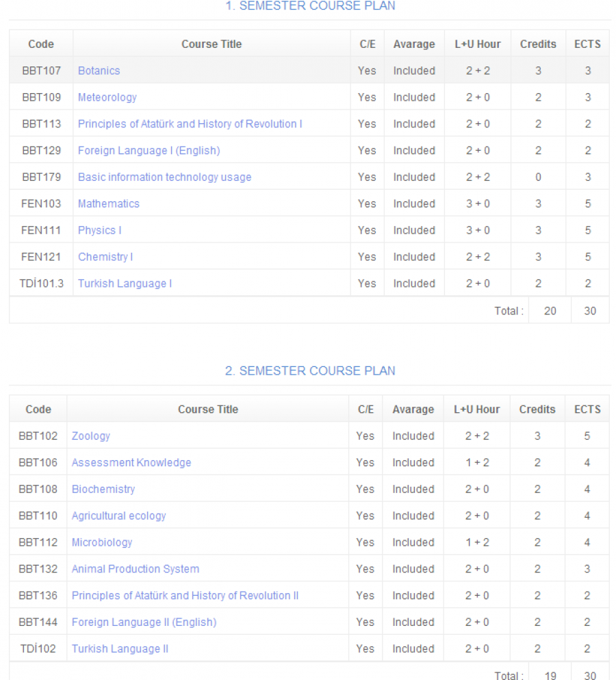The height and width of the screenshot is (680, 616).
Task: Open Foreign Language II (English) link
Action: (x=144, y=622)
